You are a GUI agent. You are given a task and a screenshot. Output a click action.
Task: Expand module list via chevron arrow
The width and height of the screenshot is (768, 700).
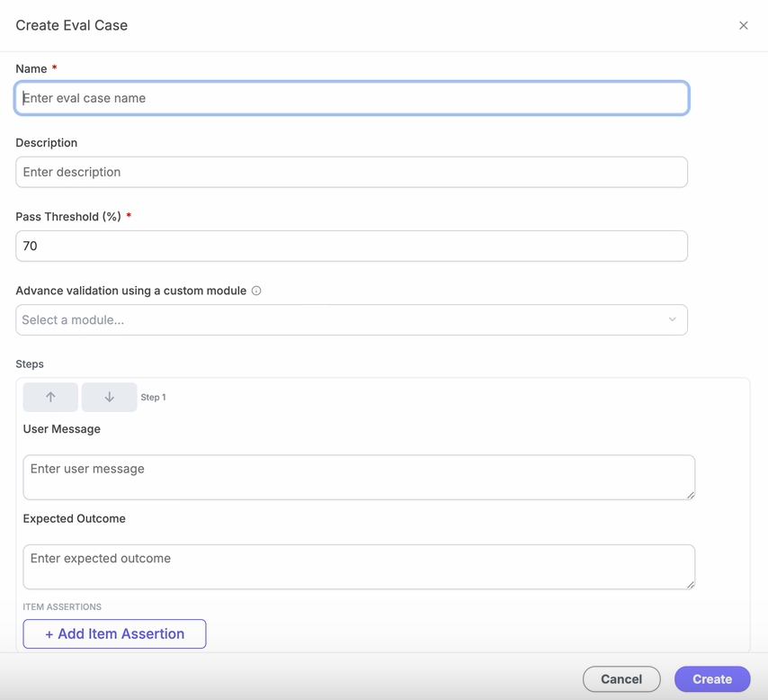pyautogui.click(x=672, y=319)
